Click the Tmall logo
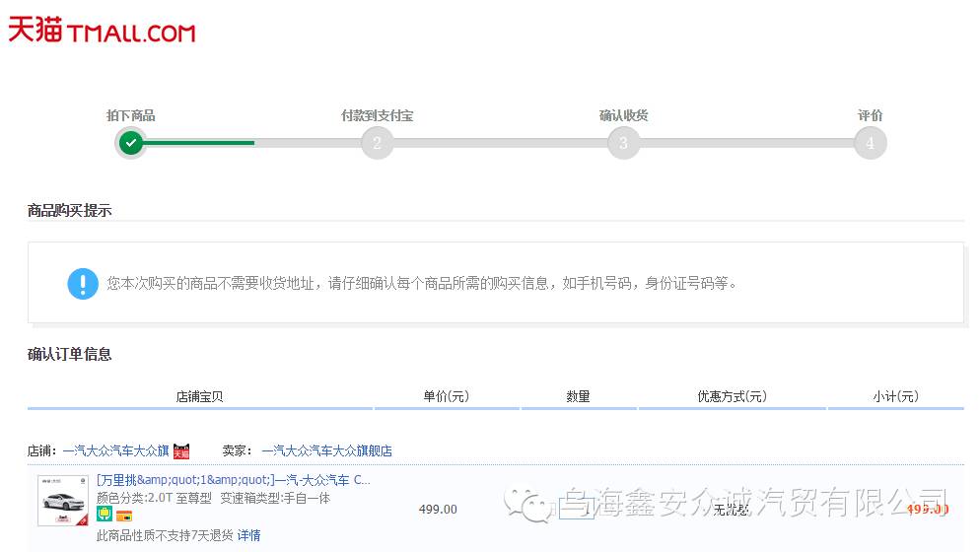 (102, 30)
